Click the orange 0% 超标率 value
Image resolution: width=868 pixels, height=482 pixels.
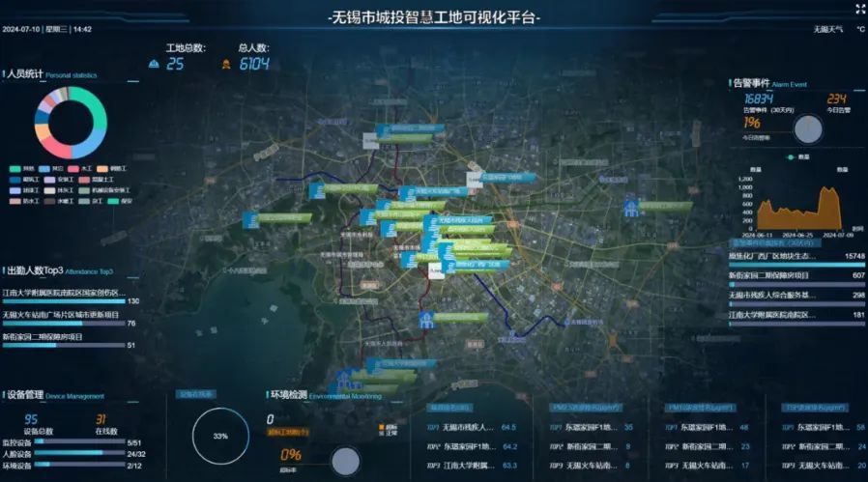pyautogui.click(x=291, y=455)
